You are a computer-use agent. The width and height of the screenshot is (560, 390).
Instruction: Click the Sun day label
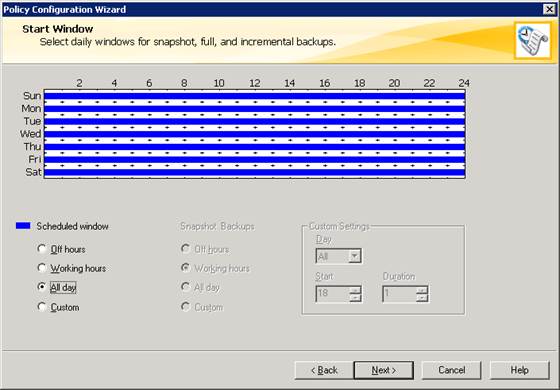click(32, 96)
